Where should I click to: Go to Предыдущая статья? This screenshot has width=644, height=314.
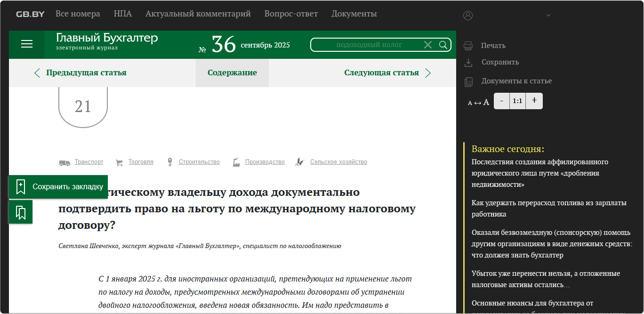(80, 73)
